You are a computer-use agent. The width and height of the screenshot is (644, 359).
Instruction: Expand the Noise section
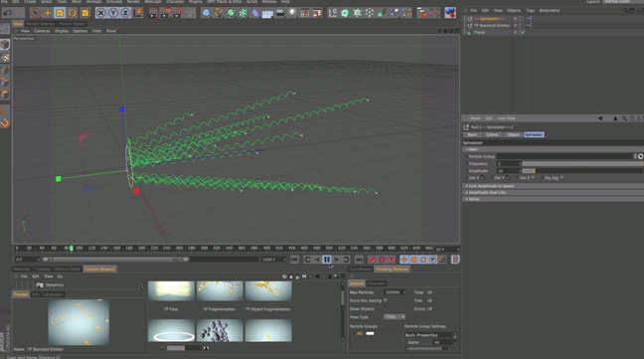coord(553,199)
